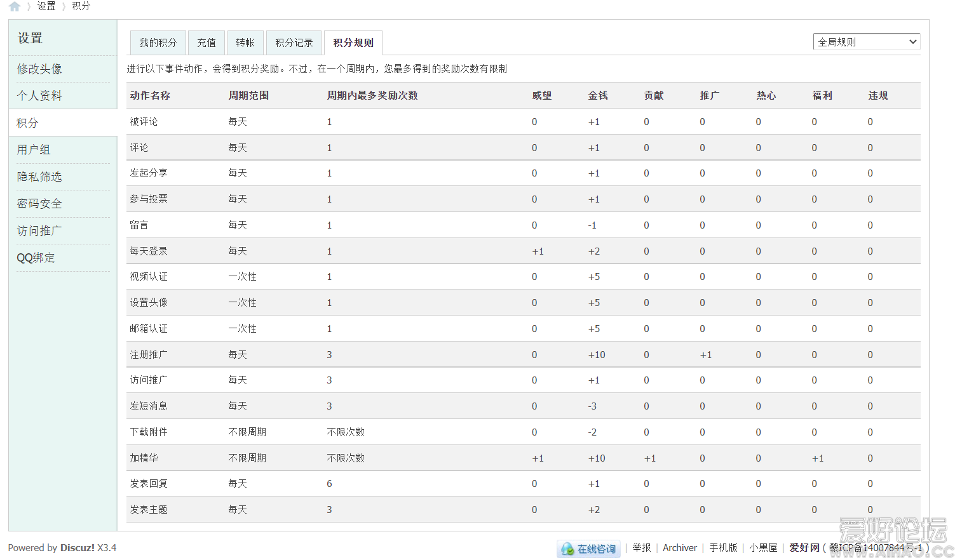Click the 设置 breadcrumb link

pyautogui.click(x=46, y=6)
